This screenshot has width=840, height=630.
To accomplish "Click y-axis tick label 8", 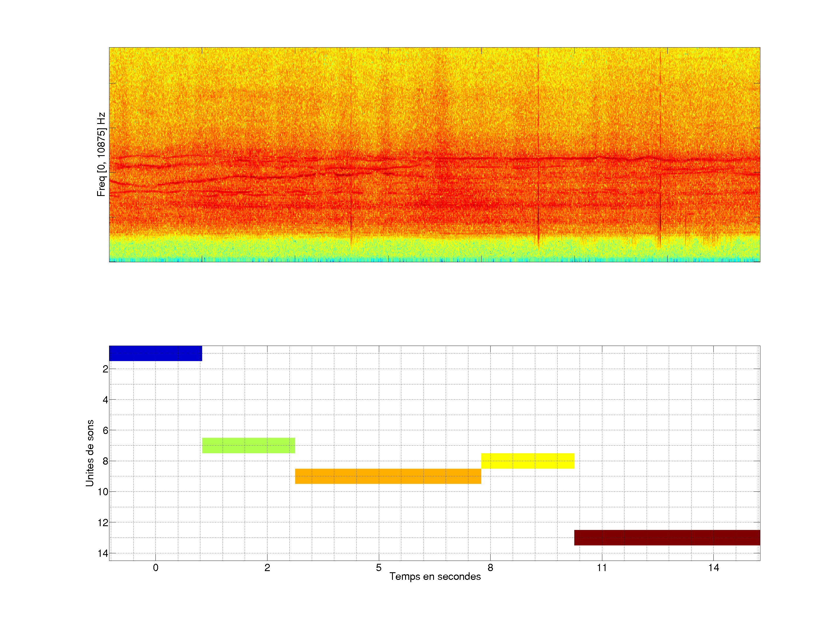I will pos(105,461).
